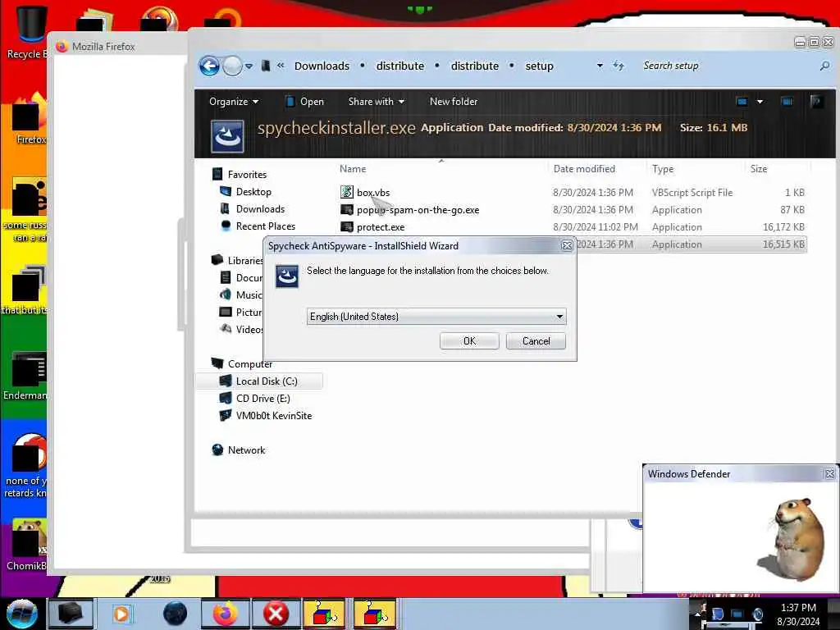Click the Back navigation arrow in Explorer
The height and width of the screenshot is (630, 840).
pos(209,66)
